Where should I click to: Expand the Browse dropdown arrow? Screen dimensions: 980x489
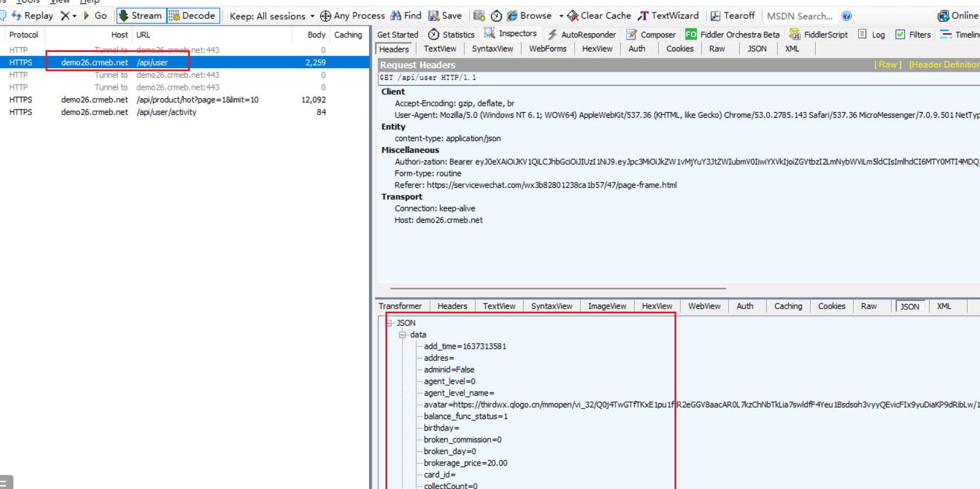click(561, 16)
